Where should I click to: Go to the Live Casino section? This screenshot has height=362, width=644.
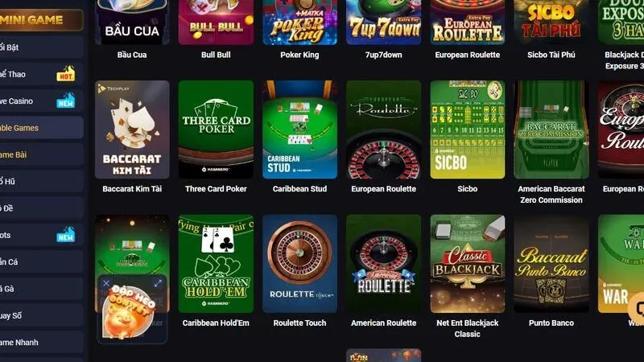coord(42,101)
